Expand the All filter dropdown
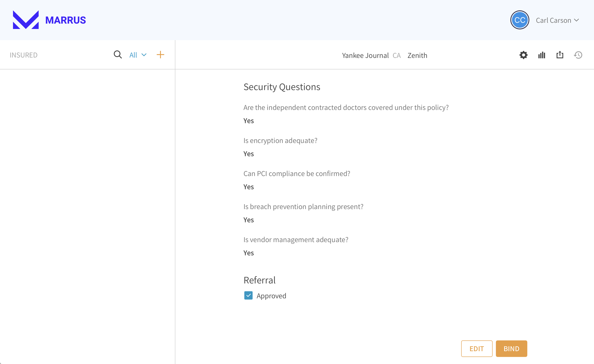This screenshot has height=364, width=594. [138, 55]
